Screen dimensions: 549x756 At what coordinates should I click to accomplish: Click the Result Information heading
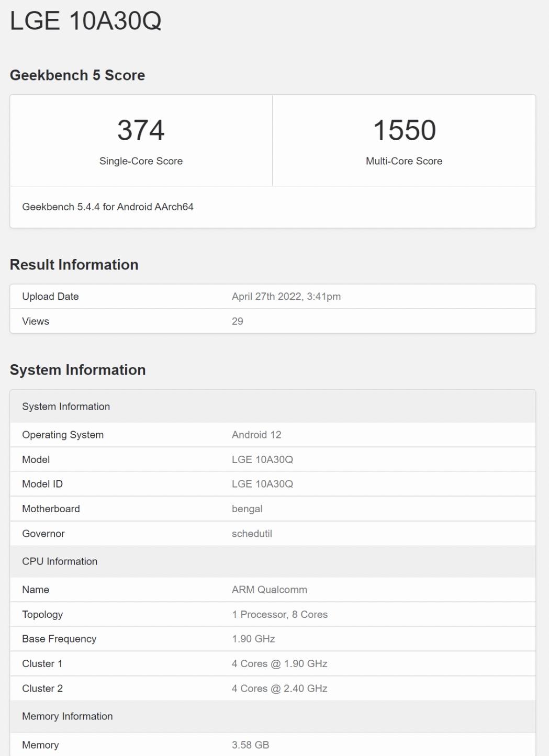pos(74,265)
